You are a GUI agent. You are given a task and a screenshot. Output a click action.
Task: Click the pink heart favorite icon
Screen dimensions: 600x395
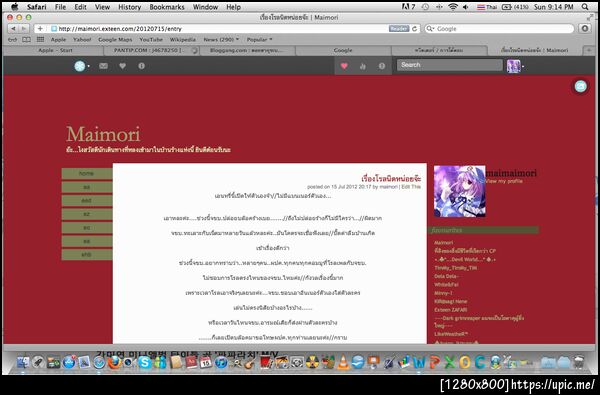(344, 66)
